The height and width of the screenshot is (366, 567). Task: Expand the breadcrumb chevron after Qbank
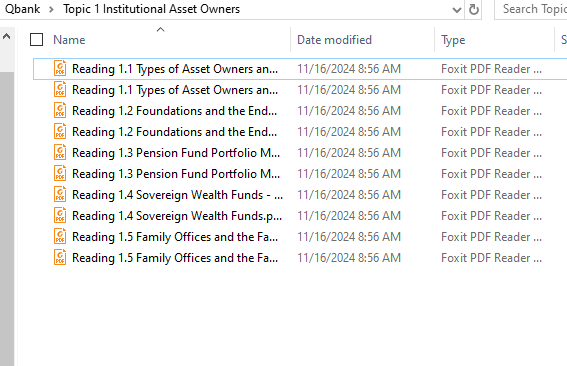51,9
